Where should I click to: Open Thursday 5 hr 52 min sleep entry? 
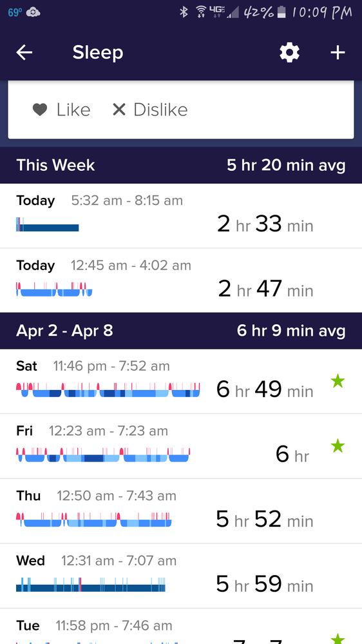181,511
